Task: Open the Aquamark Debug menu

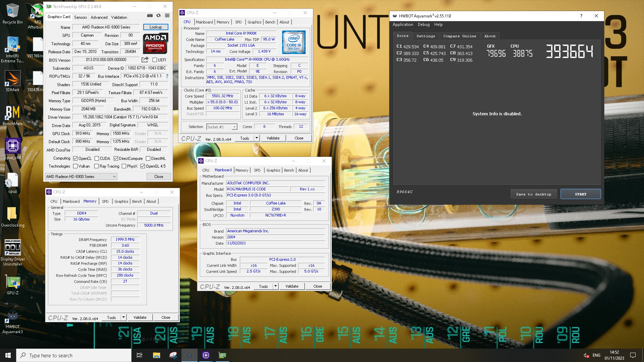Action: [x=424, y=24]
